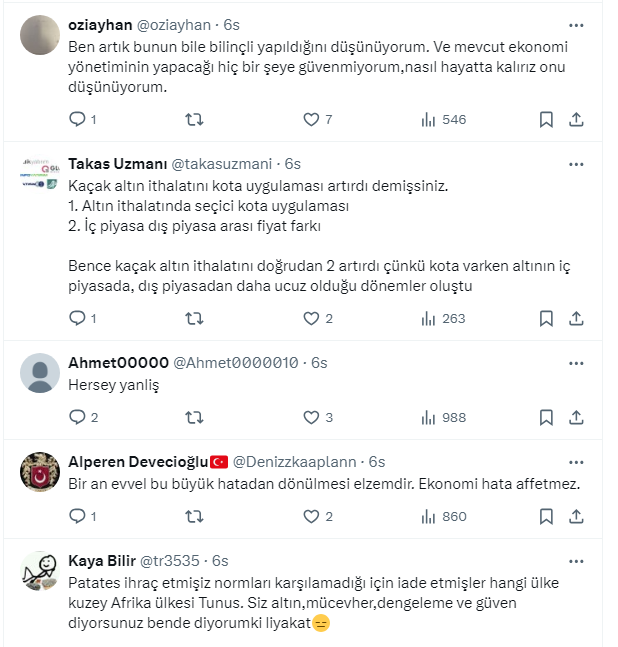Image resolution: width=618 pixels, height=647 pixels.
Task: Share oziayhan's tweet
Action: pos(576,120)
